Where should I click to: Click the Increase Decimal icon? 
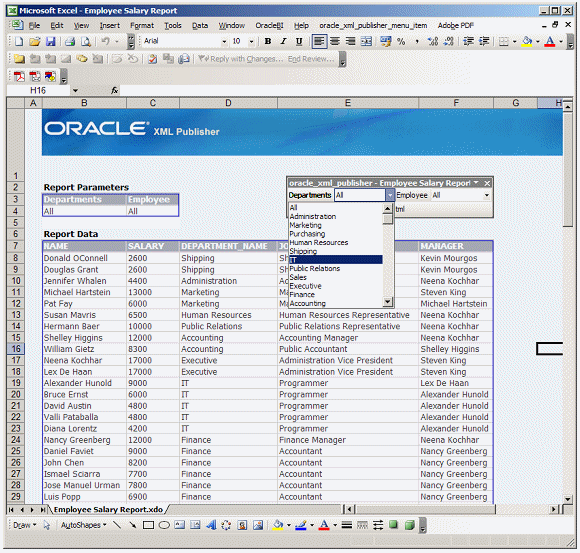click(x=432, y=41)
